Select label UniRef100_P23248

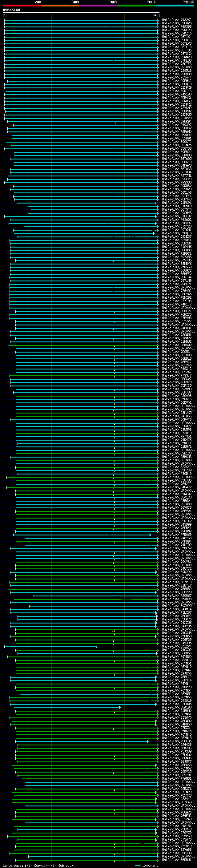177,819
